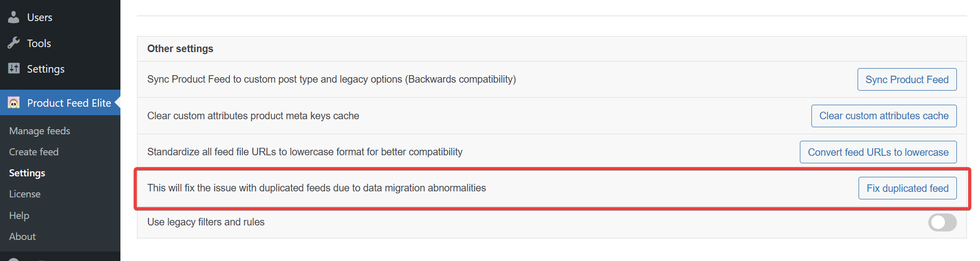
Task: Open the Help submenu page
Action: click(x=19, y=215)
